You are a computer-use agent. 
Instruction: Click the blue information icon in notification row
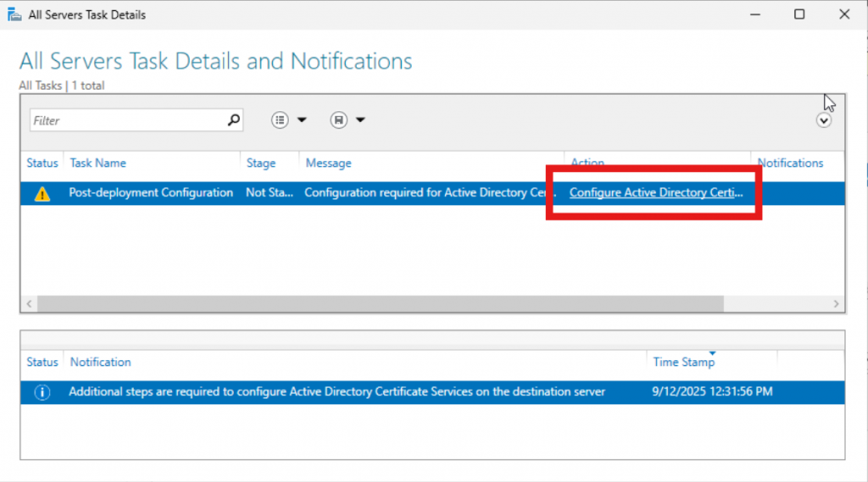tap(42, 392)
